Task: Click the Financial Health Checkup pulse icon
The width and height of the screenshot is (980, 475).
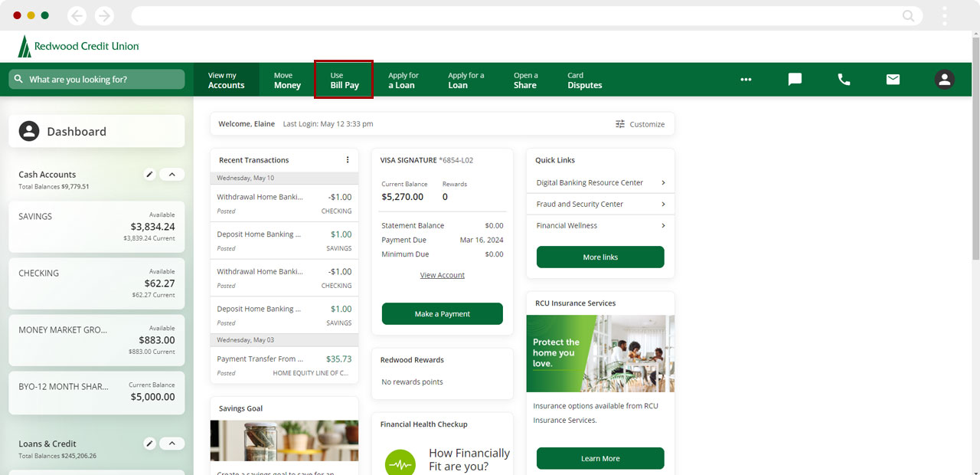Action: pyautogui.click(x=400, y=464)
